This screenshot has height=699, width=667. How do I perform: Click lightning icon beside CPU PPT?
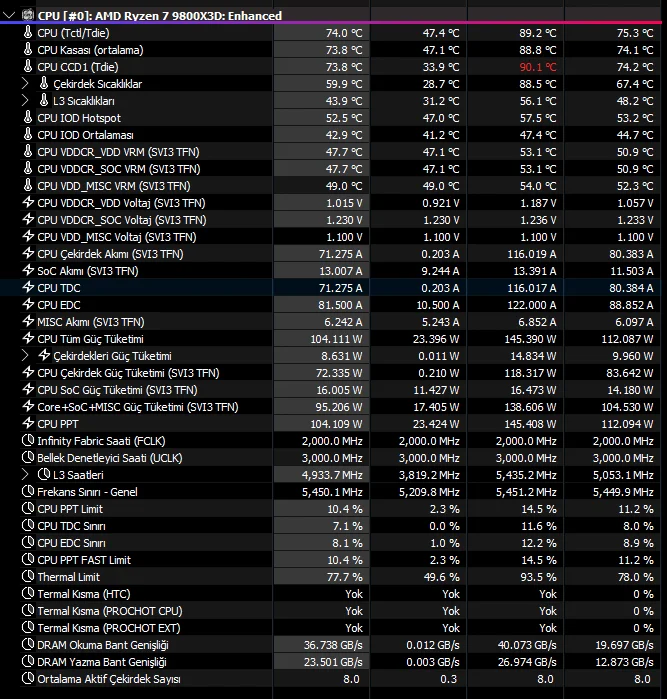coord(28,424)
